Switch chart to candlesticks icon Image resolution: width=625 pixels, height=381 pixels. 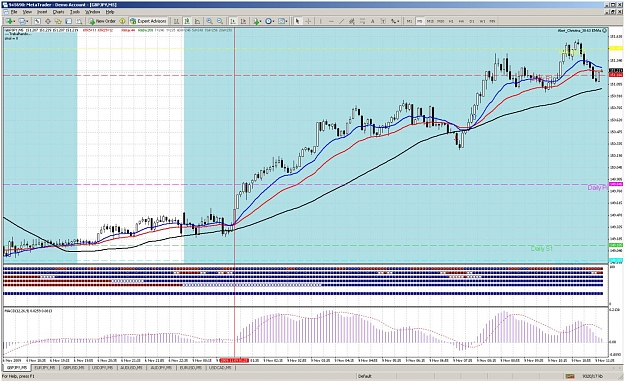pos(187,21)
